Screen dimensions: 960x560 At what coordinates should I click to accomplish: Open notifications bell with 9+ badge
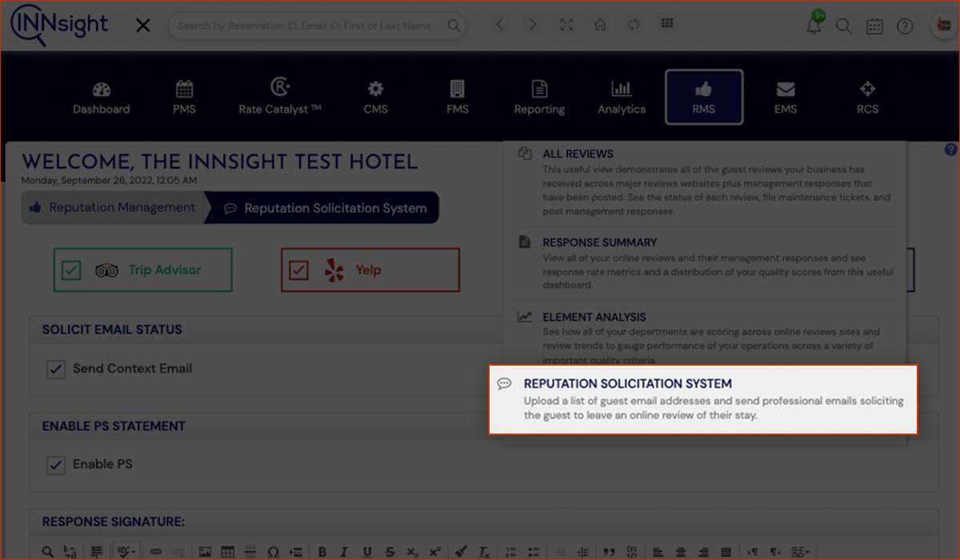pos(814,25)
